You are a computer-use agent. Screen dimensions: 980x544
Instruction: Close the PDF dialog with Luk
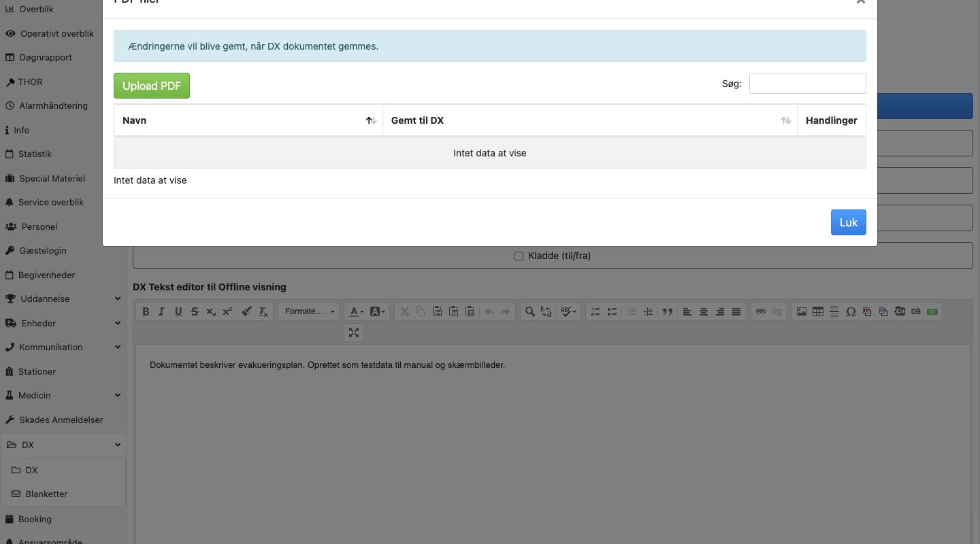[x=849, y=222]
